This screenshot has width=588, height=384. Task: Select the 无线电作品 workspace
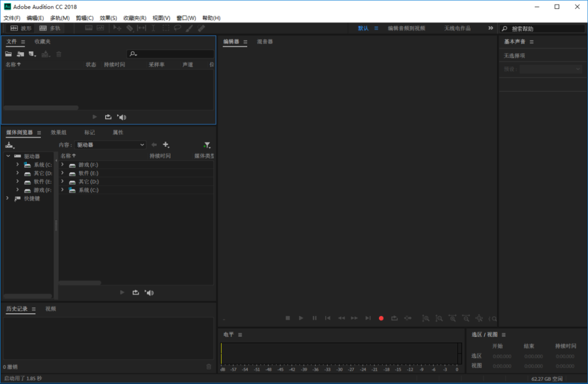457,28
